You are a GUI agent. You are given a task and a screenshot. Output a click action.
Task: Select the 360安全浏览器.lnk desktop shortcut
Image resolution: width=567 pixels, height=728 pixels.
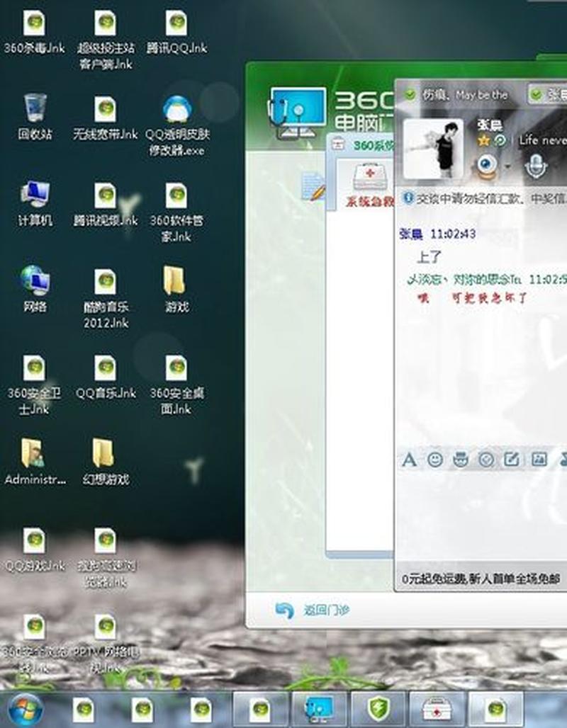point(34,644)
